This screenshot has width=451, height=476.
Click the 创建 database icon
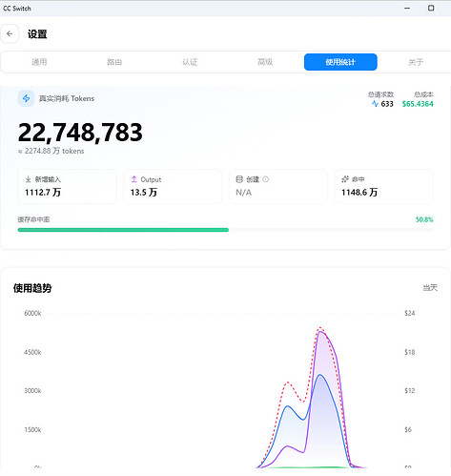(x=239, y=179)
